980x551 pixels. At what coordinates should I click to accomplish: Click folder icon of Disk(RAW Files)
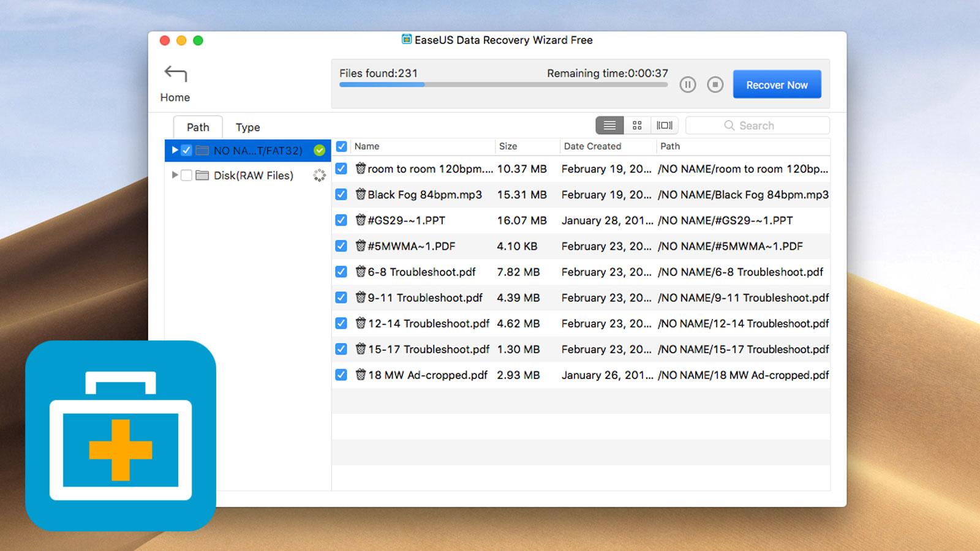202,175
